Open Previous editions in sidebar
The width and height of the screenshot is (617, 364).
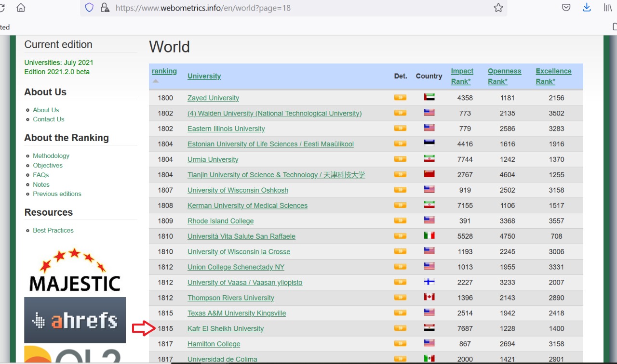(x=57, y=194)
